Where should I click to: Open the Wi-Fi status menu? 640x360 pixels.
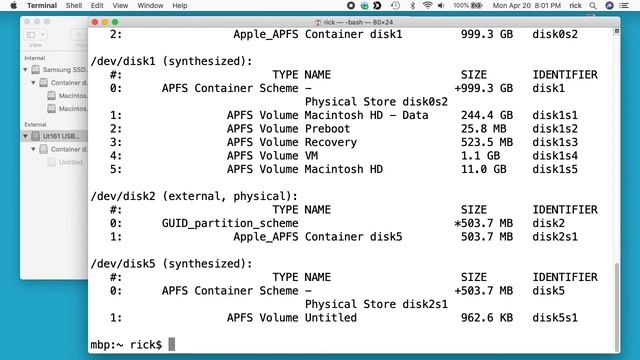pos(427,6)
